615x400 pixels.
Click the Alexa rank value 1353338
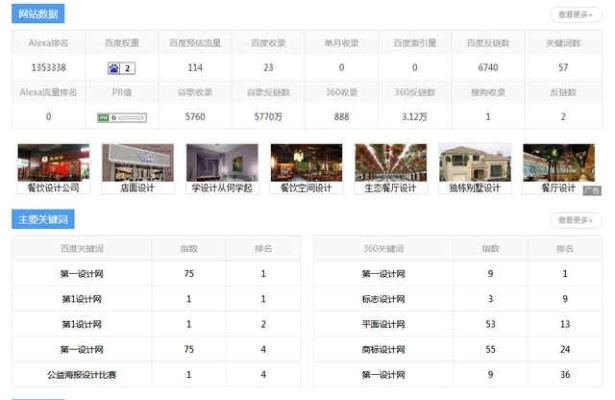tap(48, 68)
